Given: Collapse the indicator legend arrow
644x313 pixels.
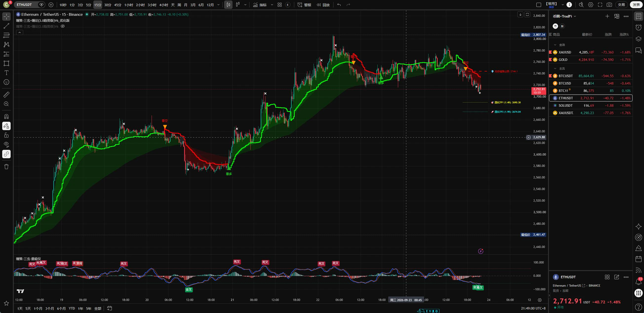Looking at the screenshot, I should pyautogui.click(x=20, y=32).
